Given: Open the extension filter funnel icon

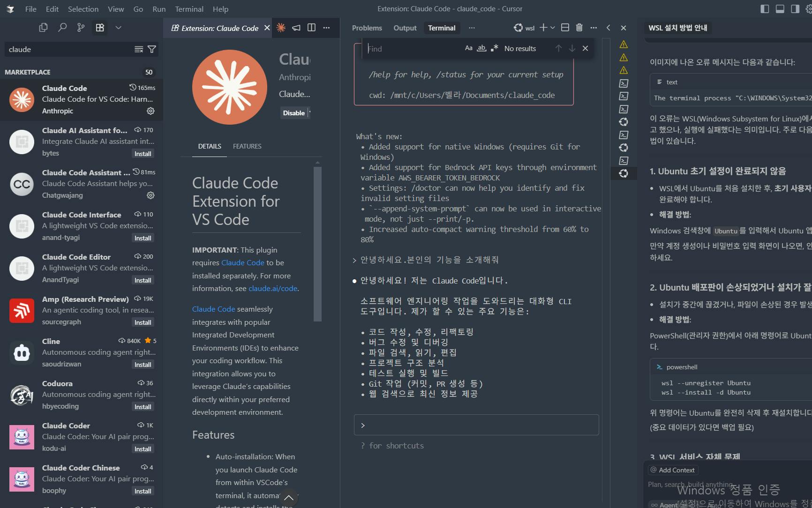Looking at the screenshot, I should point(152,49).
